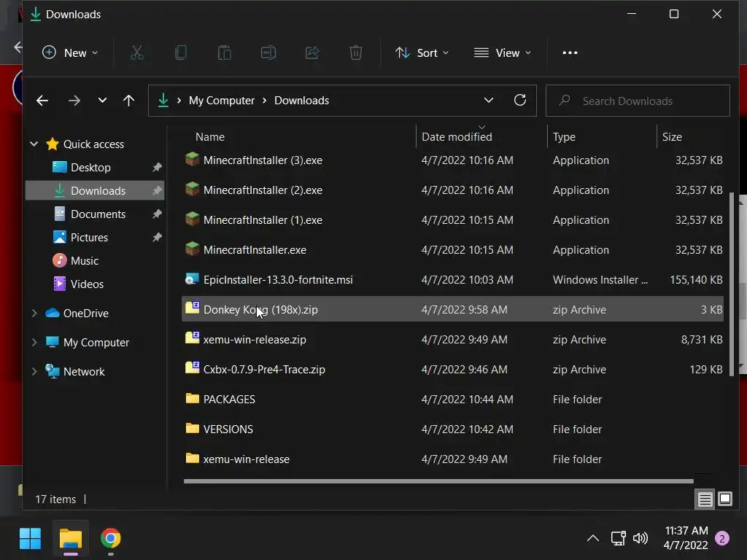Screen dimensions: 747x560
Task: Open the View options dropdown
Action: tap(503, 52)
